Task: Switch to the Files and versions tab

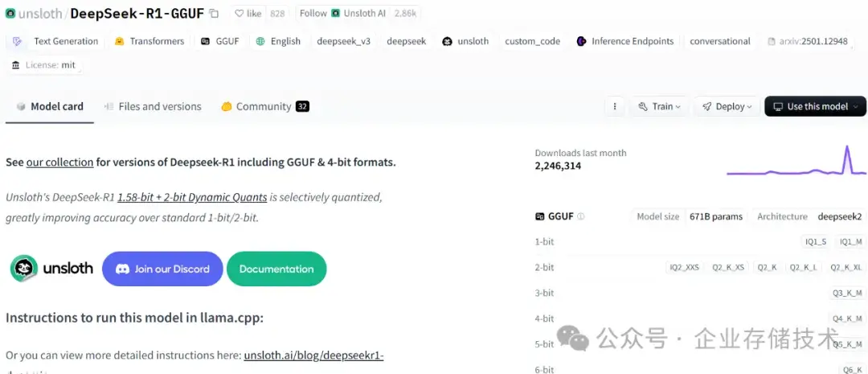Action: (x=153, y=106)
